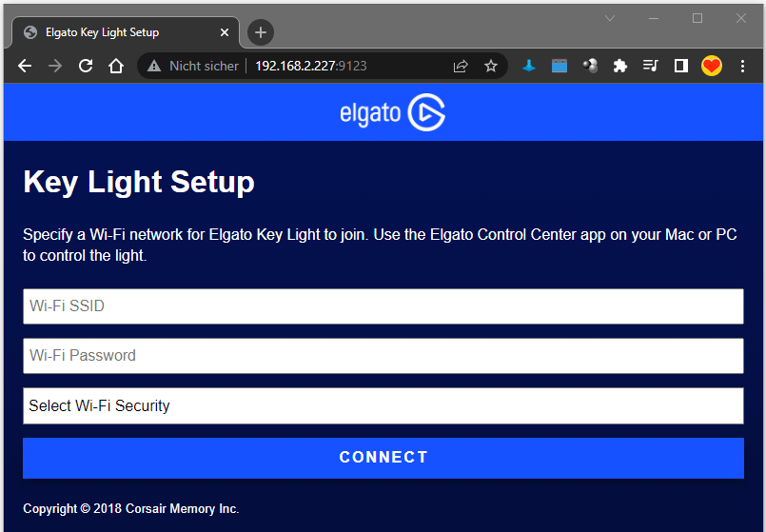The image size is (766, 532).
Task: Click the browser back arrow
Action: 25,66
